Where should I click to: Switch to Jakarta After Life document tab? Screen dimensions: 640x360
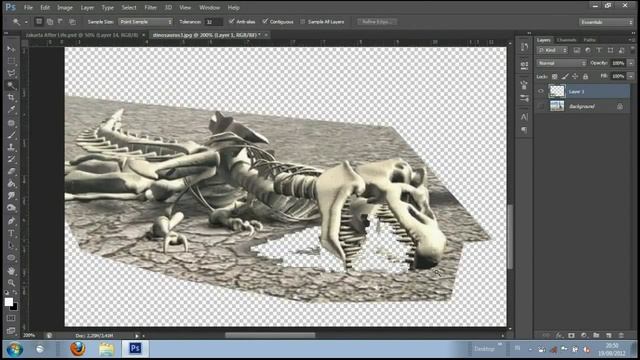tap(82, 35)
